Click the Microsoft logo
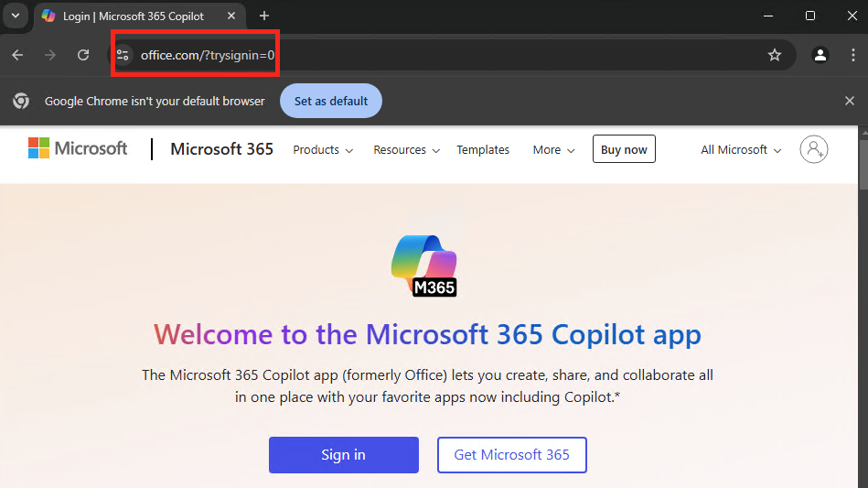This screenshot has width=868, height=488. [78, 148]
